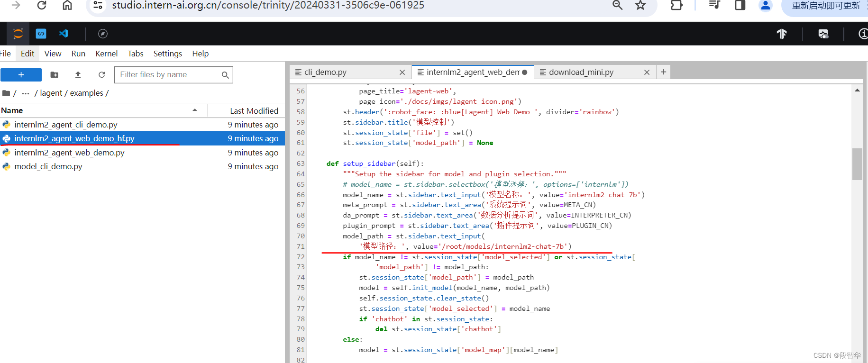Open the Run menu
Screen dimensions: 868x363
click(x=78, y=54)
